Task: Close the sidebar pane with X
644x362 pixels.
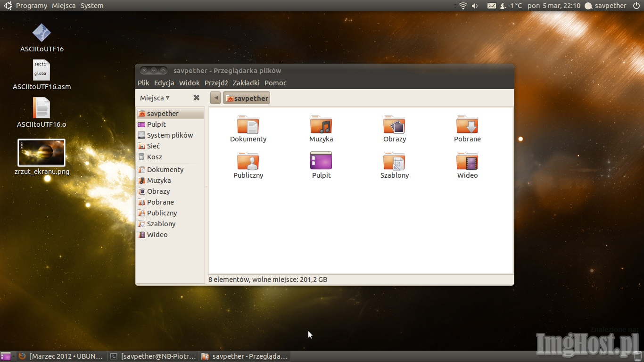Action: click(197, 98)
